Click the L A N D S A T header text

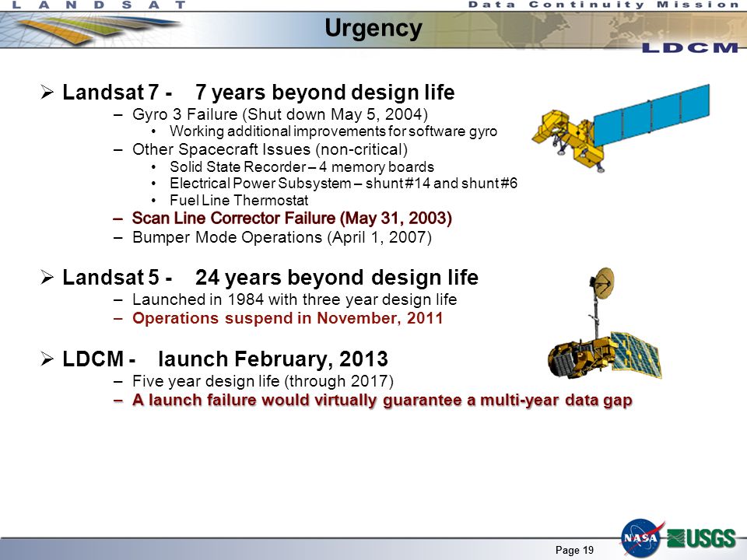pos(99,5)
